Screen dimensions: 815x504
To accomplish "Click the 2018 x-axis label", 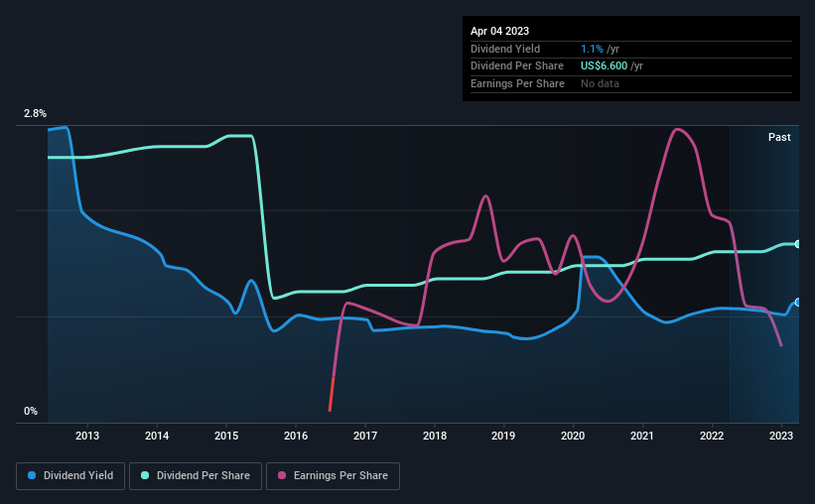I will pos(435,436).
